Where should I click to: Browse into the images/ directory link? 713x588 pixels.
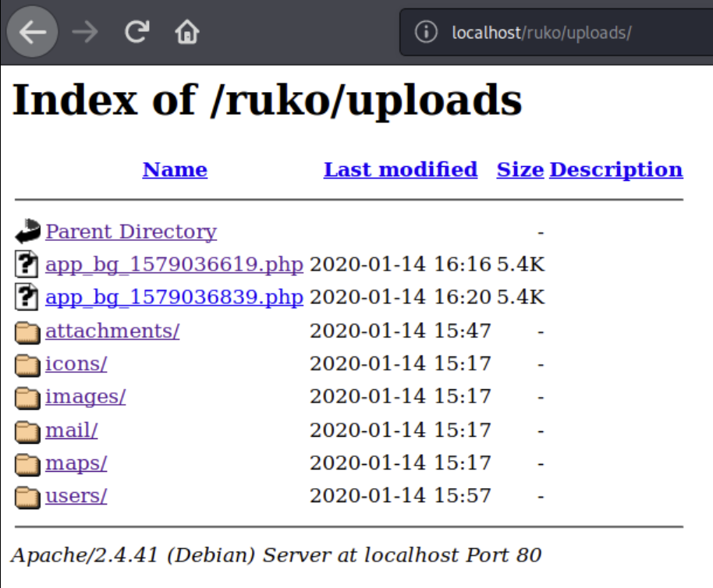85,396
